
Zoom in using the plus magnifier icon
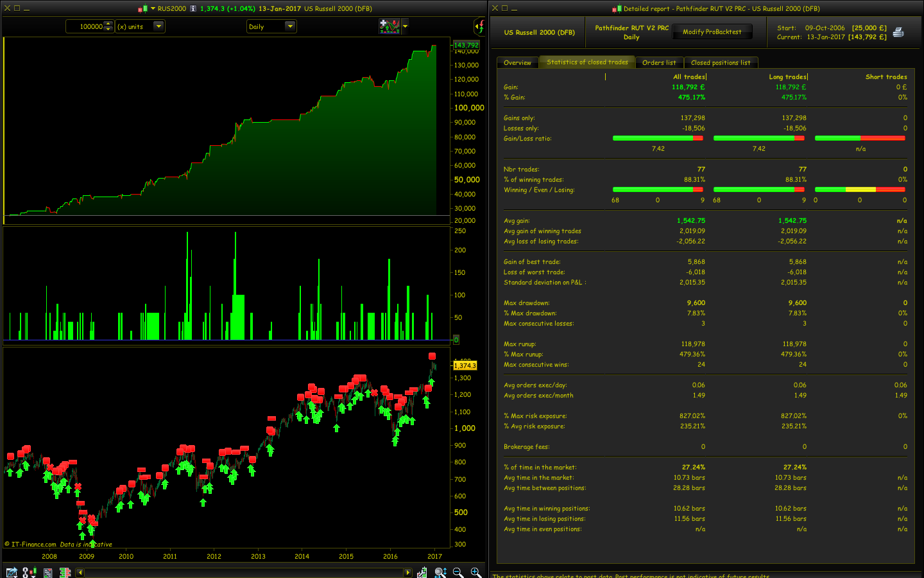475,572
